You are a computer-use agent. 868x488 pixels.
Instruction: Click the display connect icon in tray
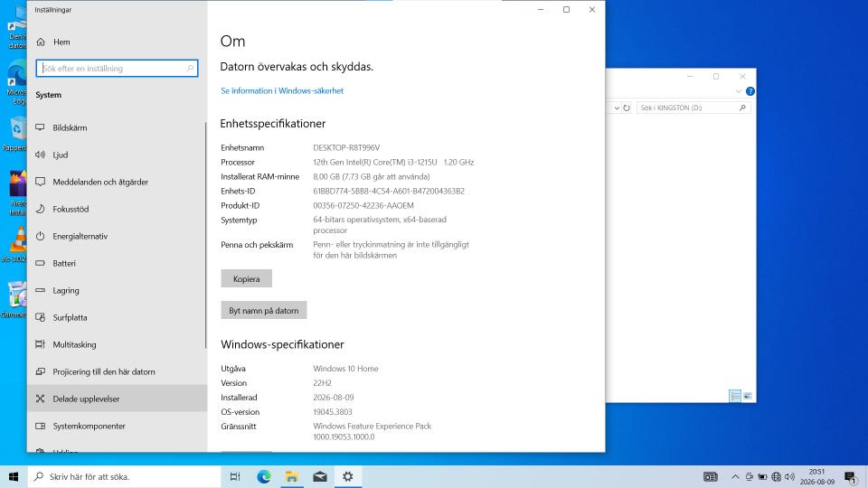tap(749, 476)
